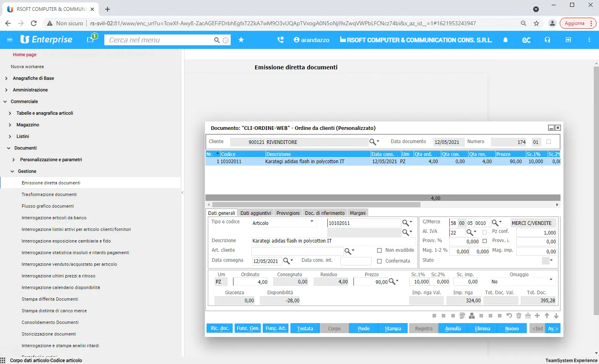Open the Omaggio dropdown
Screen dimensions: 599x364
[x=551, y=279]
